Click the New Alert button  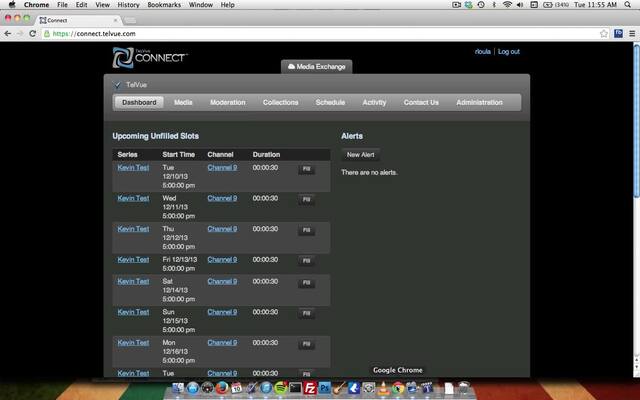click(x=360, y=155)
